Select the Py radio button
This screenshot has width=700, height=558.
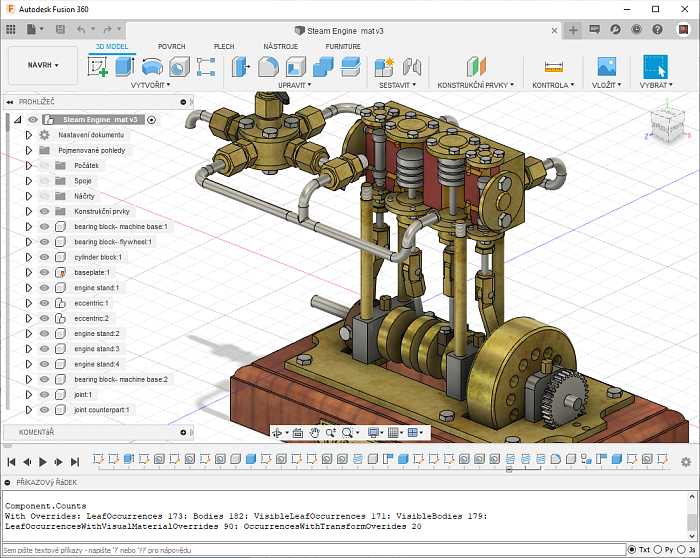click(657, 550)
